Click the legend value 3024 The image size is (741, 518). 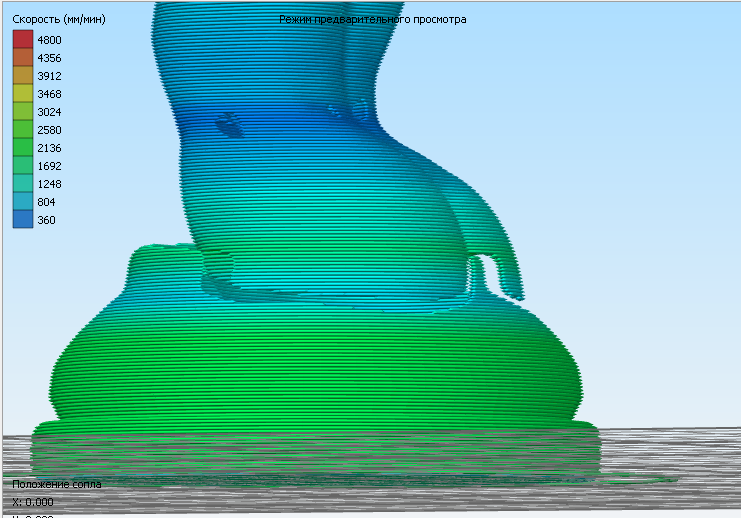pos(49,112)
